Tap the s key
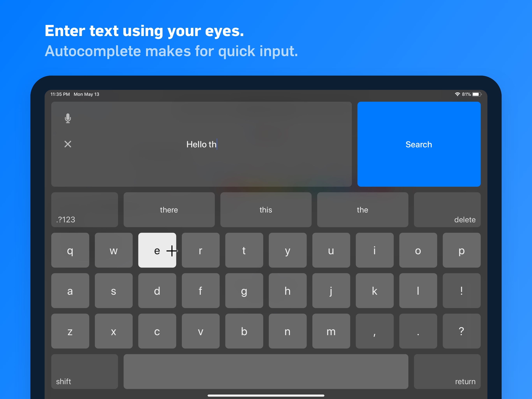This screenshot has height=399, width=532. point(114,290)
